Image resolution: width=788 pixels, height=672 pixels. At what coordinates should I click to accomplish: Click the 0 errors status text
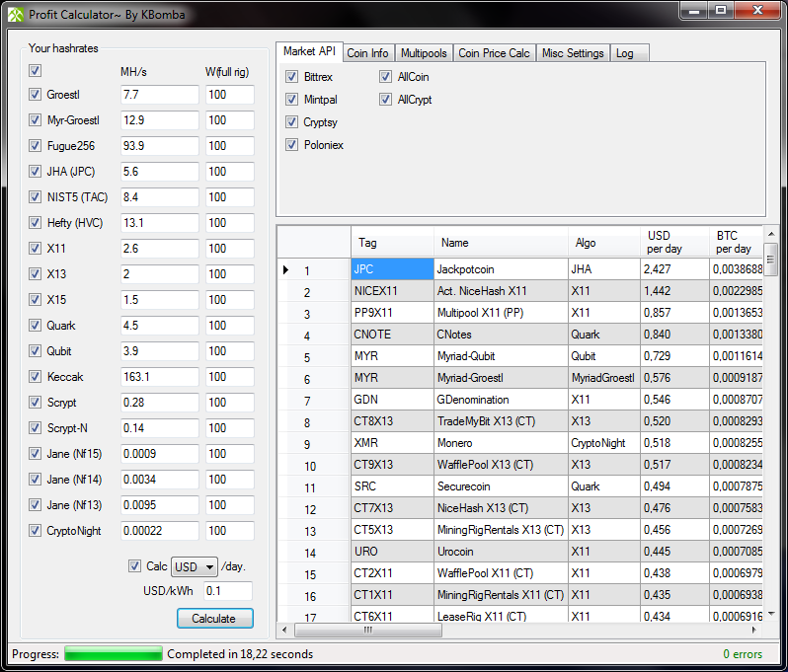[743, 654]
